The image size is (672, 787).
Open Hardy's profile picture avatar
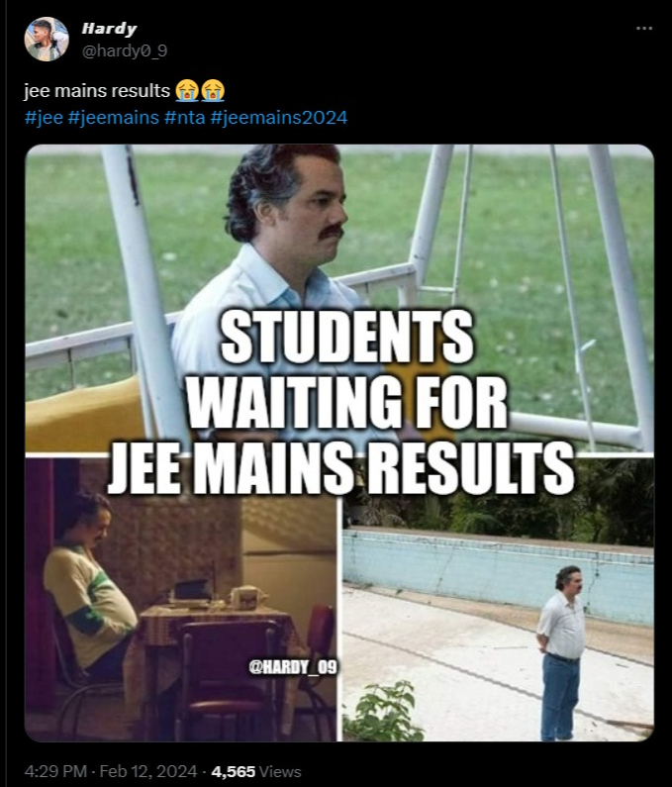click(47, 40)
